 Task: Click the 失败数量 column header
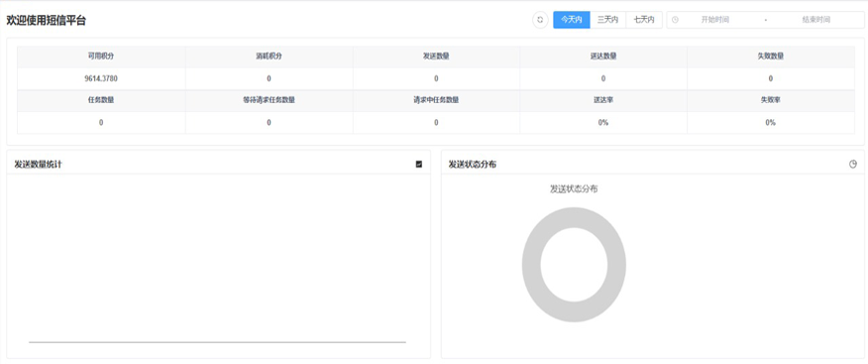[x=771, y=56]
